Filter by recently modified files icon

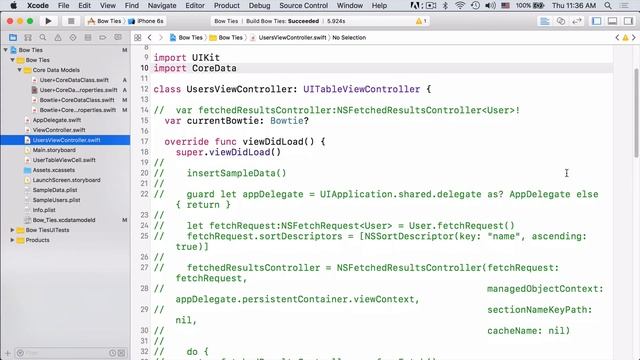tap(112, 353)
